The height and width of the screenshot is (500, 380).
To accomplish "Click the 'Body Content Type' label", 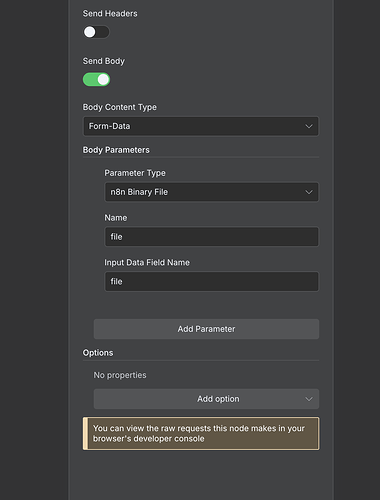I will [x=120, y=107].
